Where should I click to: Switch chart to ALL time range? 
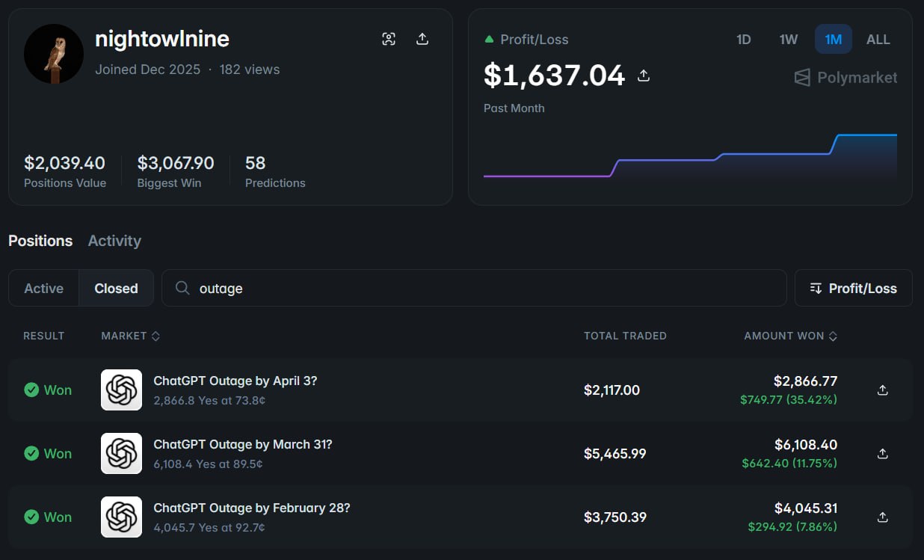coord(878,40)
